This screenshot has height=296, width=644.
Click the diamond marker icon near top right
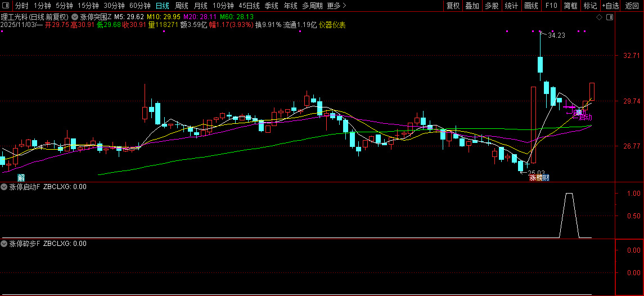tap(599, 17)
